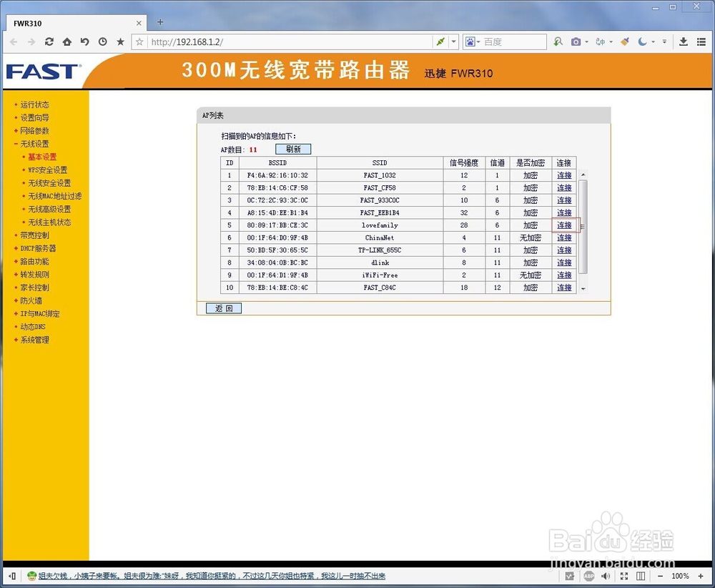The height and width of the screenshot is (588, 715).
Task: Open 运行状态 in the sidebar
Action: click(34, 104)
